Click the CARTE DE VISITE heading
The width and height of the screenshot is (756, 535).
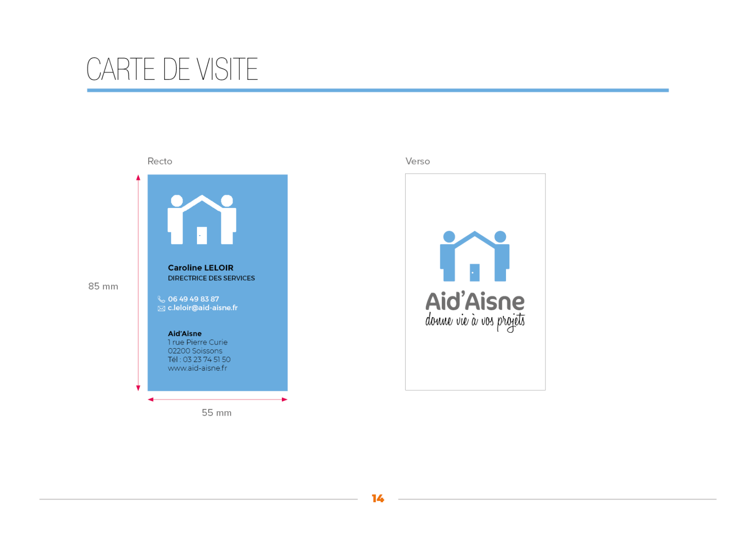click(172, 69)
